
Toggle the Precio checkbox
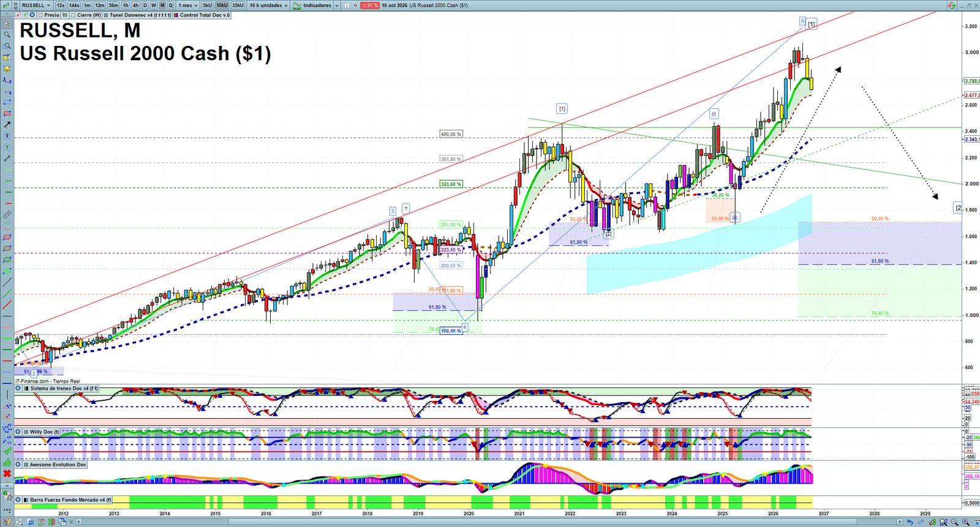click(x=40, y=15)
